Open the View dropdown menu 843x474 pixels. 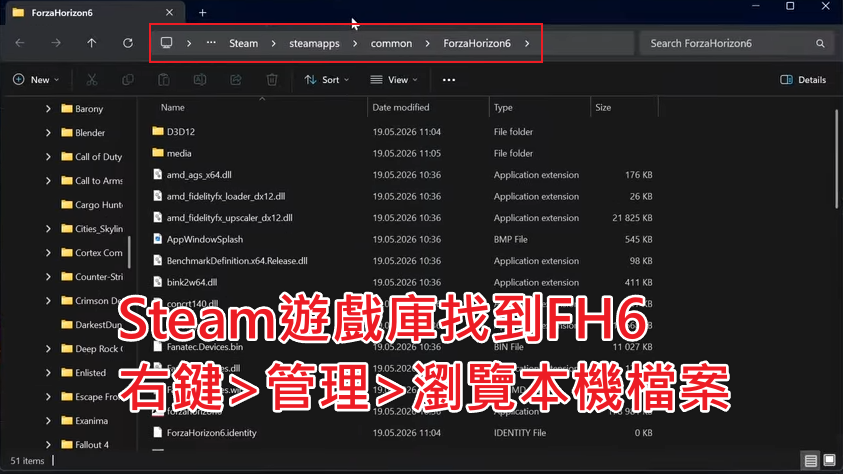tap(394, 80)
